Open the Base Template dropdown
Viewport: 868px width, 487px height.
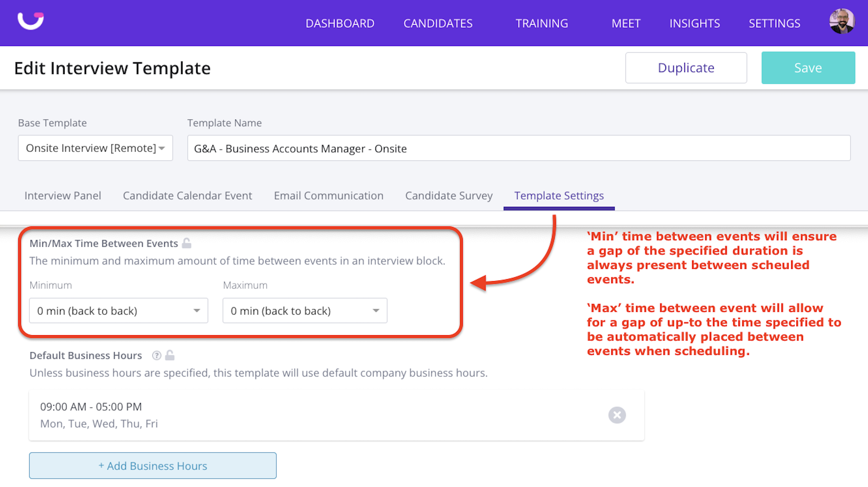tap(95, 148)
